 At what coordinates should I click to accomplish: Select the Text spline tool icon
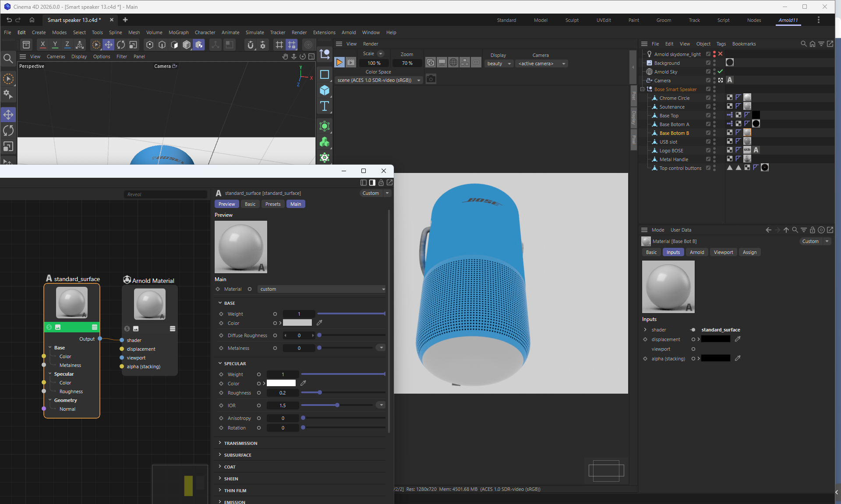pos(325,106)
